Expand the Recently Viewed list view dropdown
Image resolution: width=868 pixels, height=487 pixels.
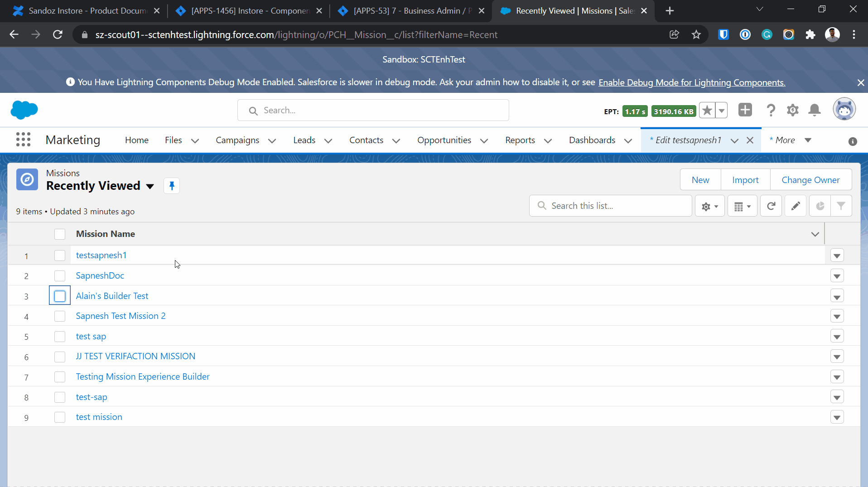150,186
